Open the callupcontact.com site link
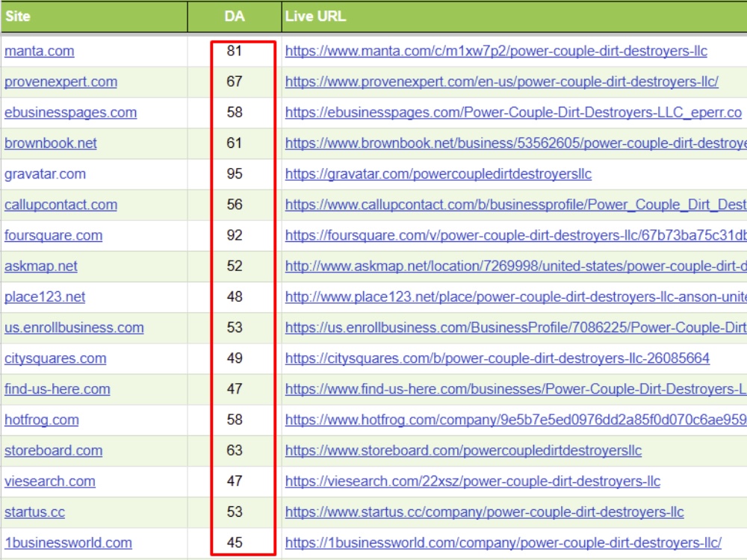Viewport: 747px width, 560px height. [61, 205]
